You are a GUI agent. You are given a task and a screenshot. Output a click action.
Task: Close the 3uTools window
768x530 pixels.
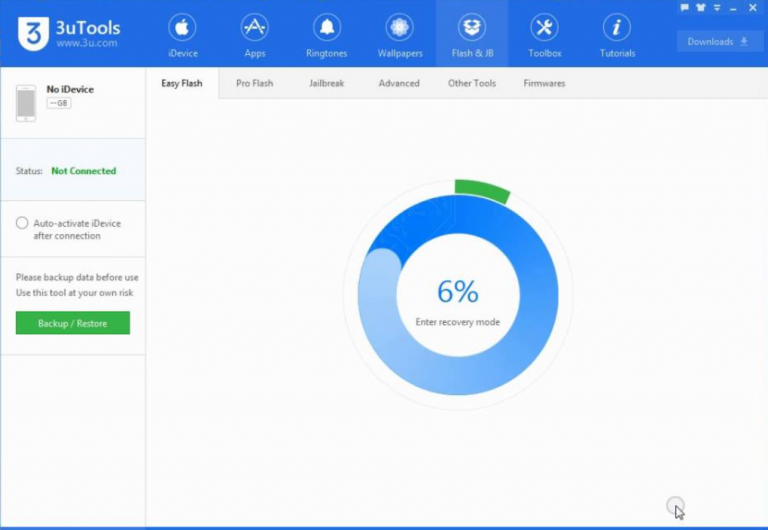pyautogui.click(x=753, y=7)
